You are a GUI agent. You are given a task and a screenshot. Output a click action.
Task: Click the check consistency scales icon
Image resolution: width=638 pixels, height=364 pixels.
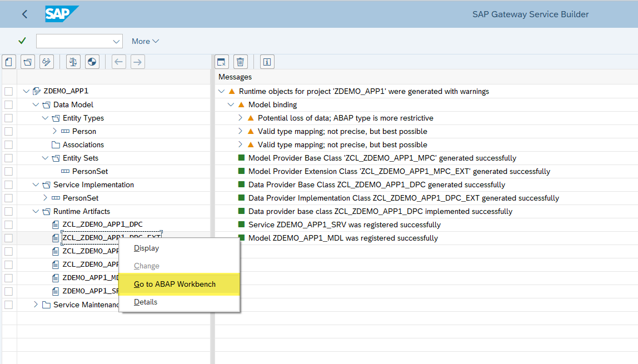pos(73,62)
